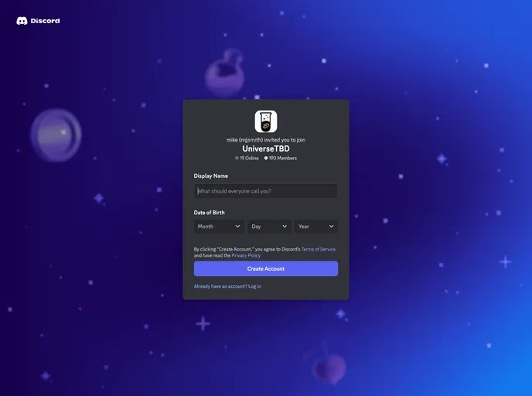This screenshot has width=532, height=396.
Task: Click the mike (mjjsmith) invited you text
Action: 266,140
